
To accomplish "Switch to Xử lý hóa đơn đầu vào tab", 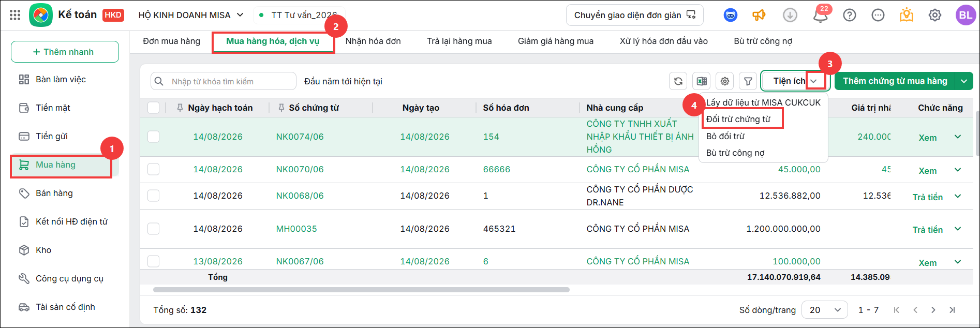I will (664, 41).
